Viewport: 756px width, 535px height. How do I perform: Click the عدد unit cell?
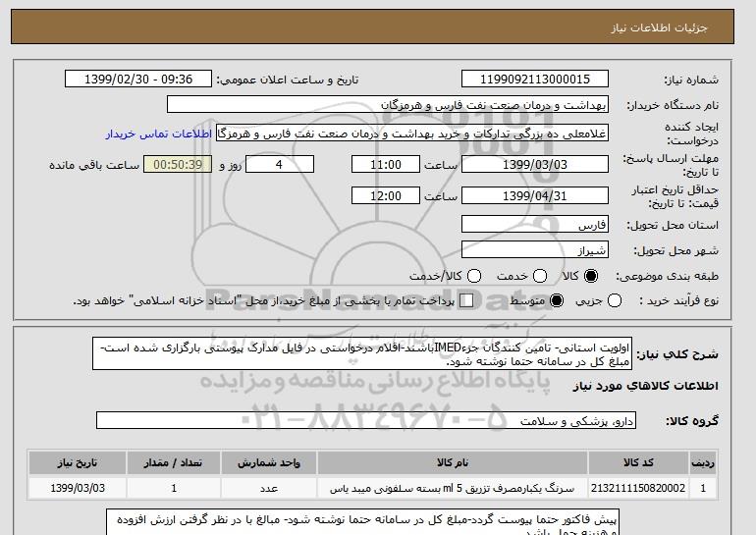269,488
